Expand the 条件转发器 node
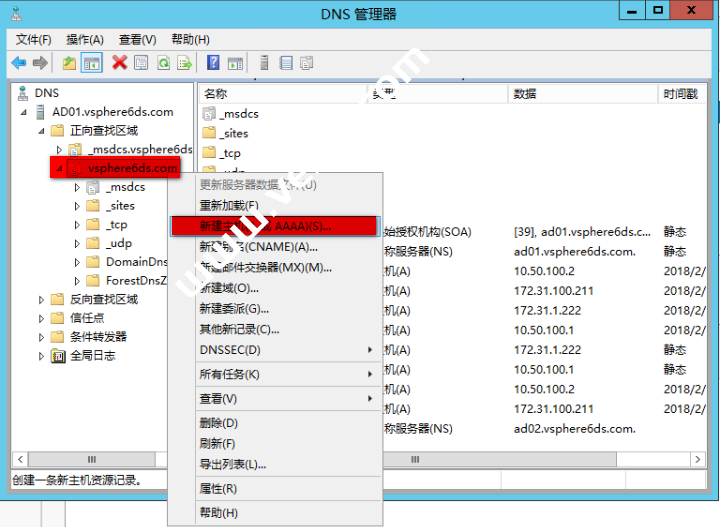The width and height of the screenshot is (720, 527). (41, 337)
